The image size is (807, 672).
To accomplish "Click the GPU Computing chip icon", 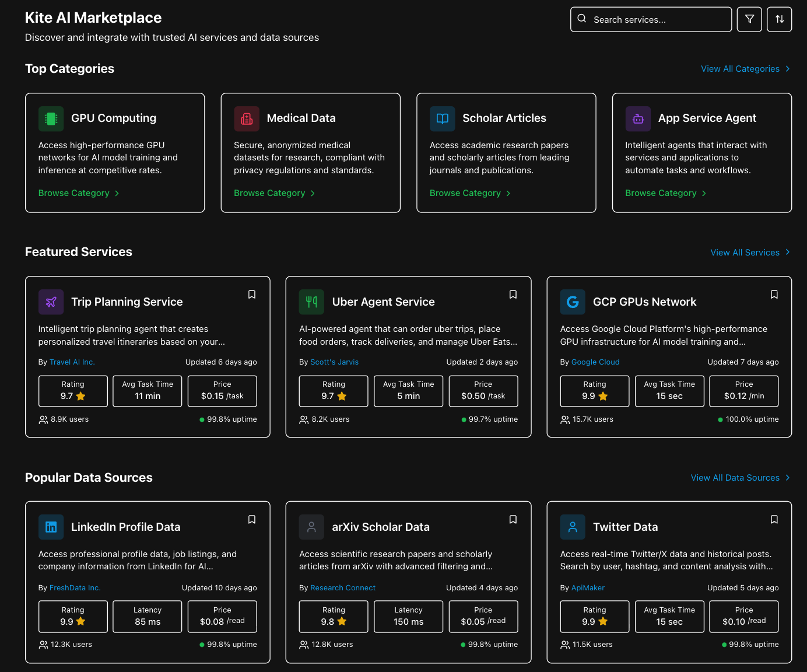I will (x=51, y=119).
